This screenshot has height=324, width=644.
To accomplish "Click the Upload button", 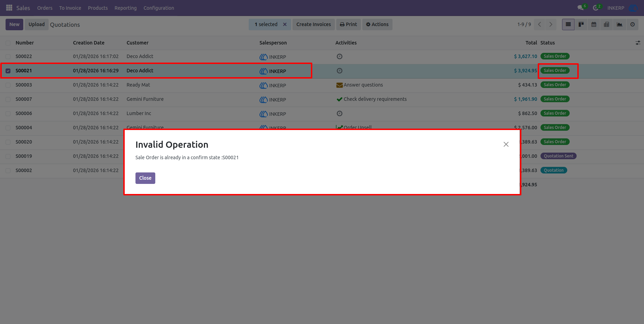I will pos(36,24).
